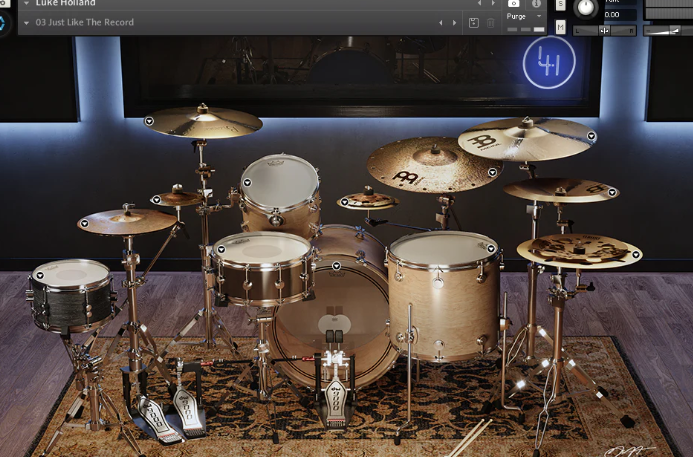Go to next instrument arrow
Screen dimensions: 693x457
pyautogui.click(x=493, y=3)
